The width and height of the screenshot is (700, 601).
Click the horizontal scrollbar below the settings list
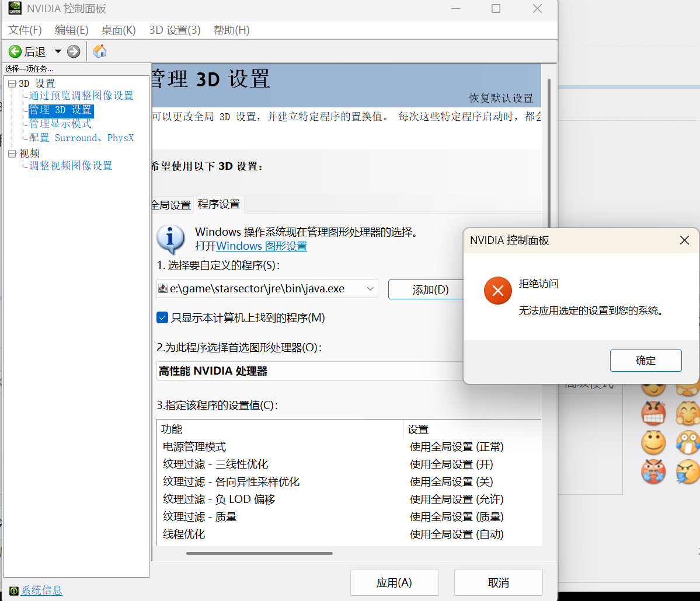coord(259,553)
